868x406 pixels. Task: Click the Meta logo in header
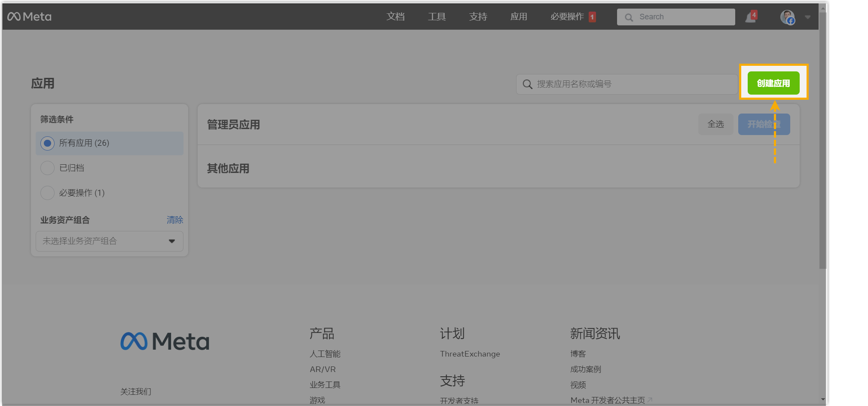(29, 17)
